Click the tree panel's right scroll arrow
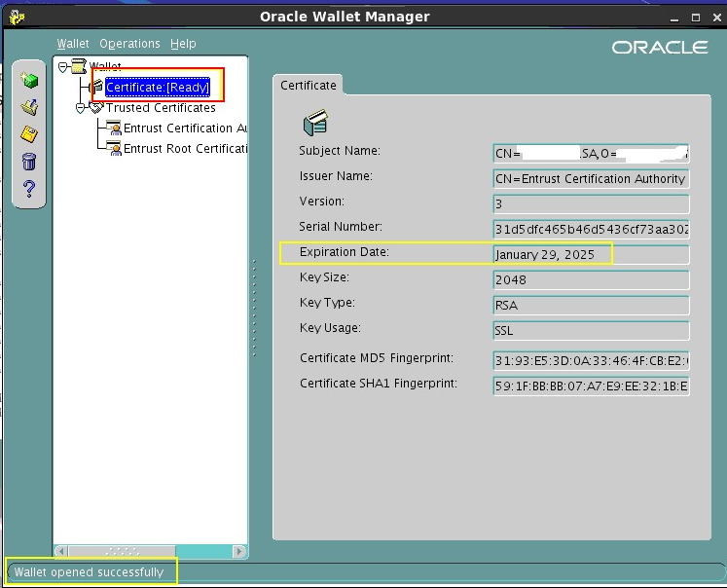 [240, 551]
